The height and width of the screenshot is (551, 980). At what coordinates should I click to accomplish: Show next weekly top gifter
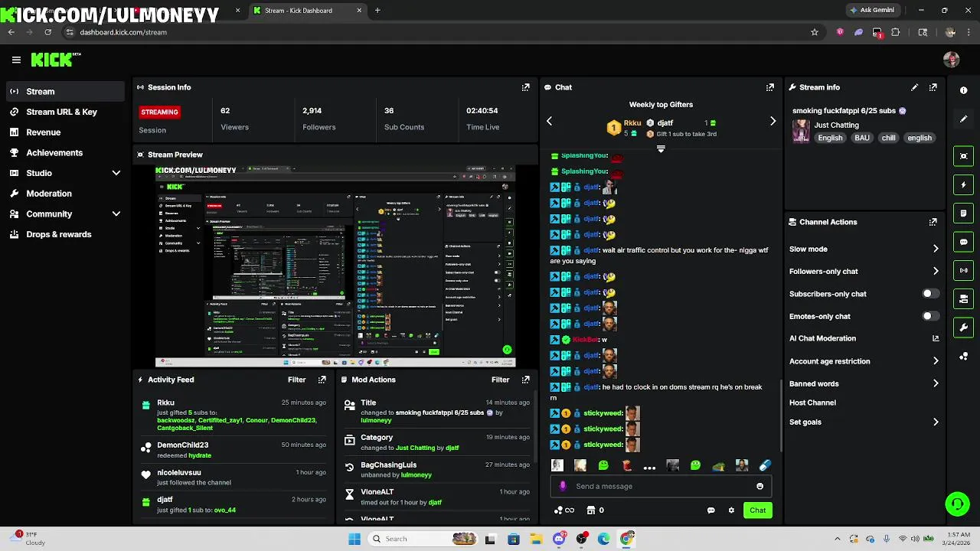click(x=773, y=121)
